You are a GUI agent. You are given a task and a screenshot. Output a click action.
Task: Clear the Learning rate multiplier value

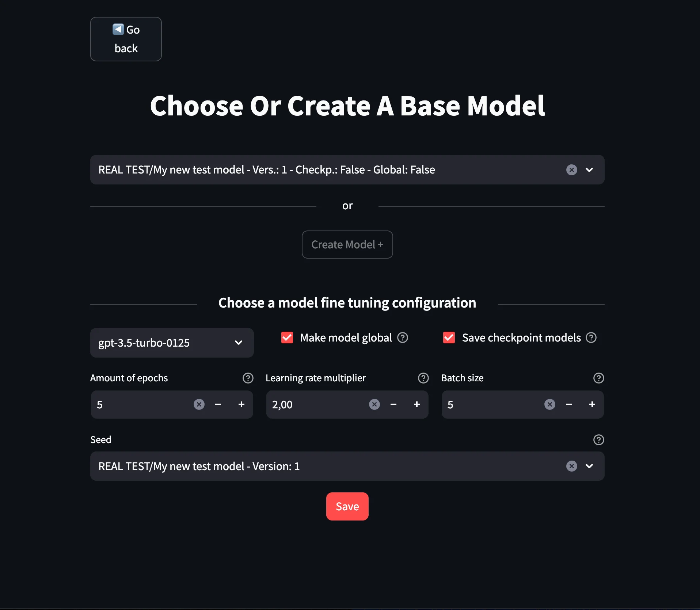click(374, 404)
